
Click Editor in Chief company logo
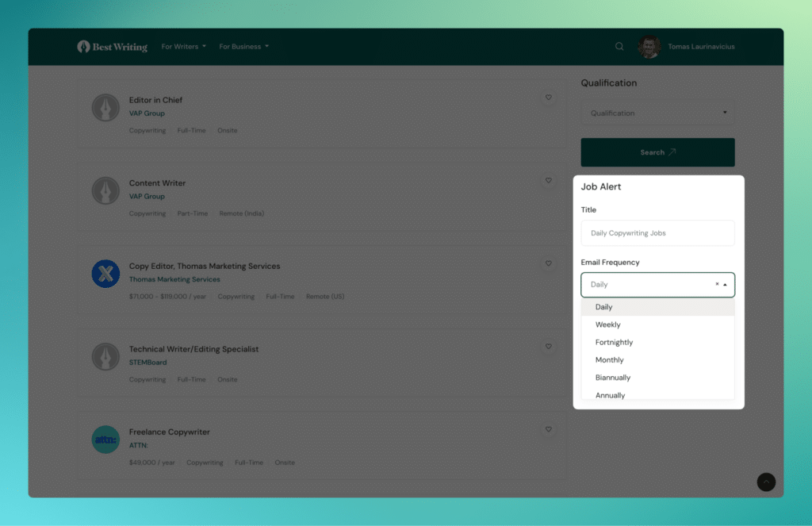coord(105,108)
